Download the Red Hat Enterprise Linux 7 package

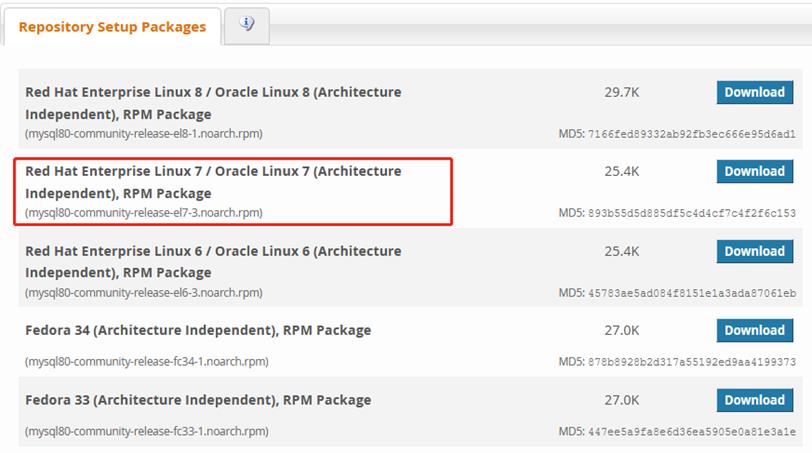755,171
